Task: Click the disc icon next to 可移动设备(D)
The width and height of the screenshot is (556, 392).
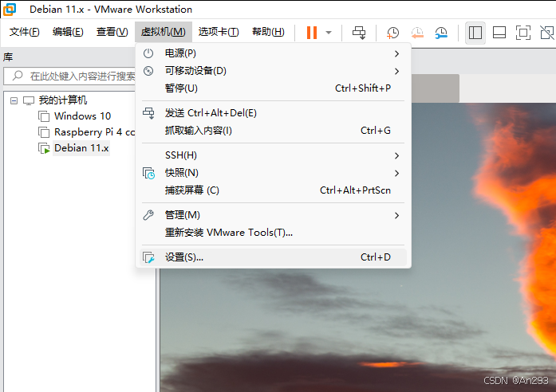Action: click(x=148, y=71)
